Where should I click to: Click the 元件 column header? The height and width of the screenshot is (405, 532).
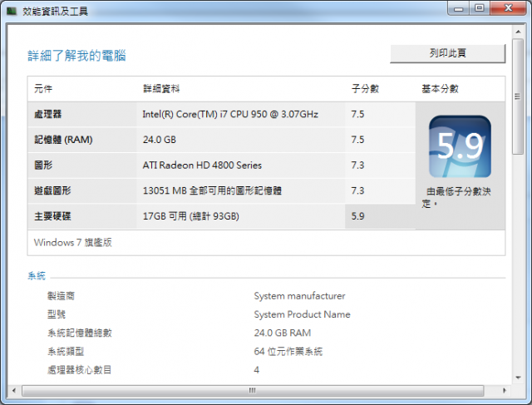point(43,89)
